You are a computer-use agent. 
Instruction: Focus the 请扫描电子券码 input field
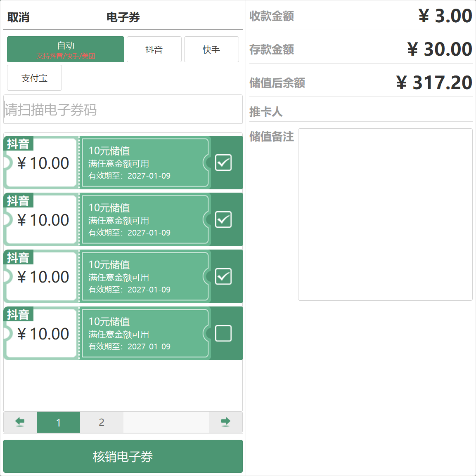click(123, 110)
